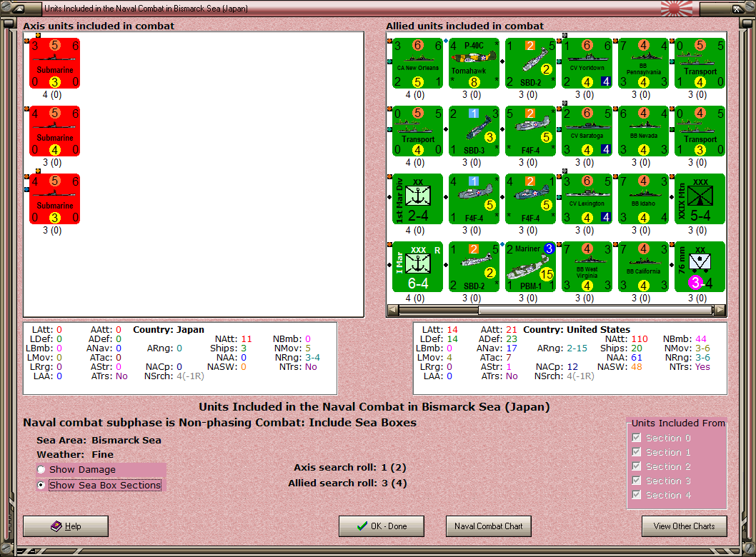Click the Japanese rising sun flag icon

tap(677, 8)
